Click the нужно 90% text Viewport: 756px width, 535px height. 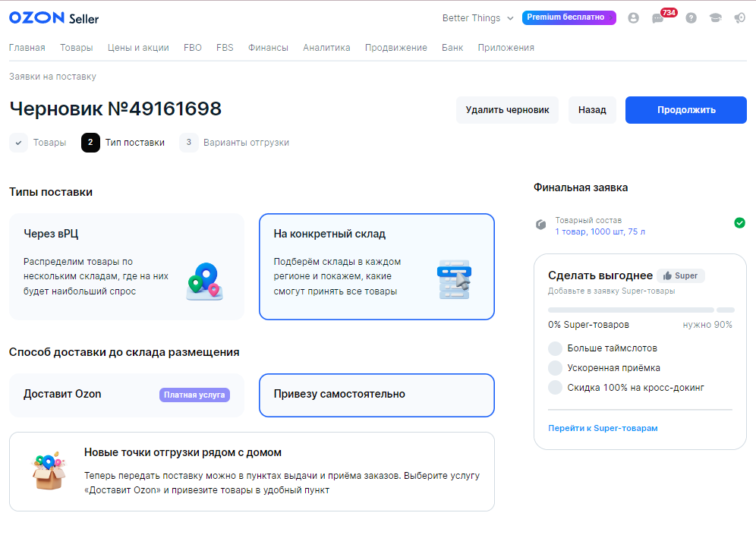click(x=707, y=325)
